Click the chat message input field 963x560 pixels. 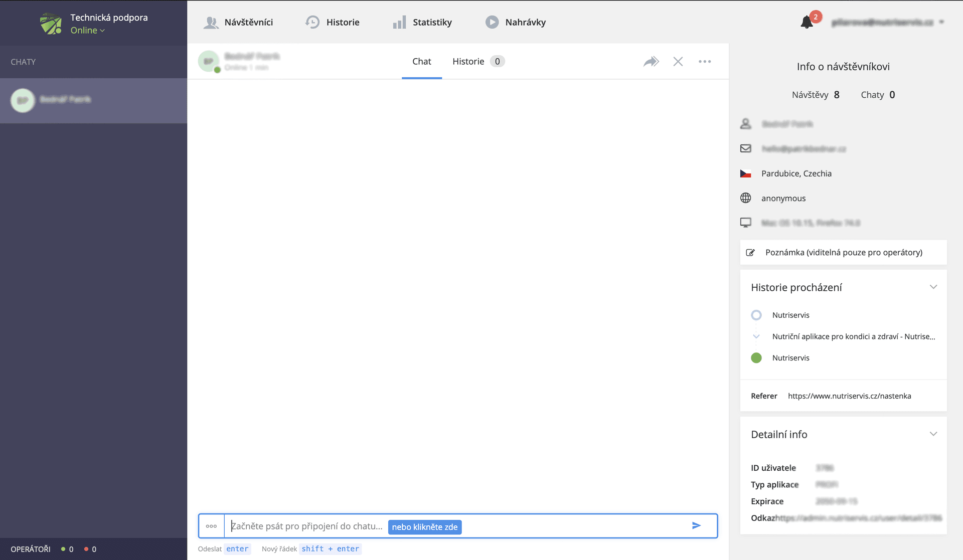457,526
